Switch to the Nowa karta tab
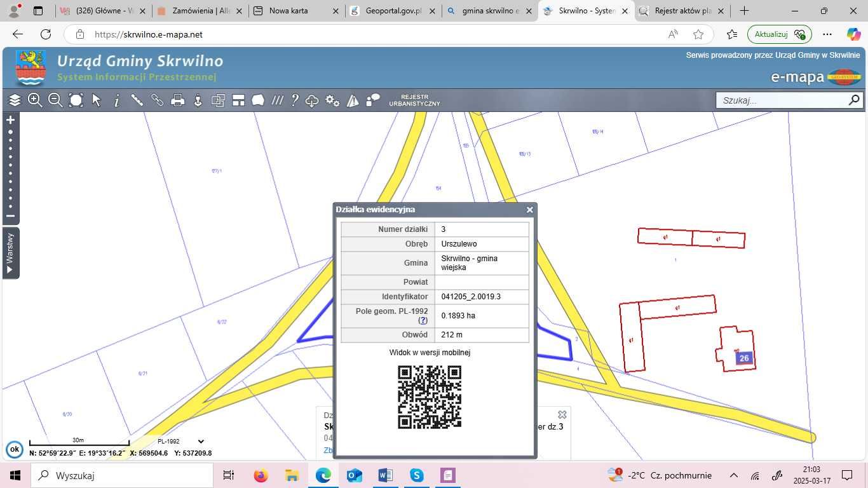The height and width of the screenshot is (488, 868). [296, 11]
